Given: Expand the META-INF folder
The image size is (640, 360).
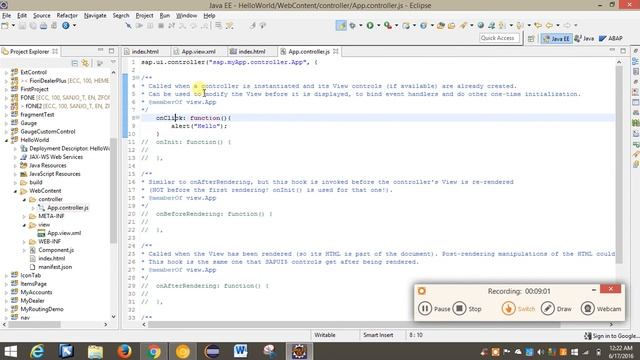Looking at the screenshot, I should (24, 216).
